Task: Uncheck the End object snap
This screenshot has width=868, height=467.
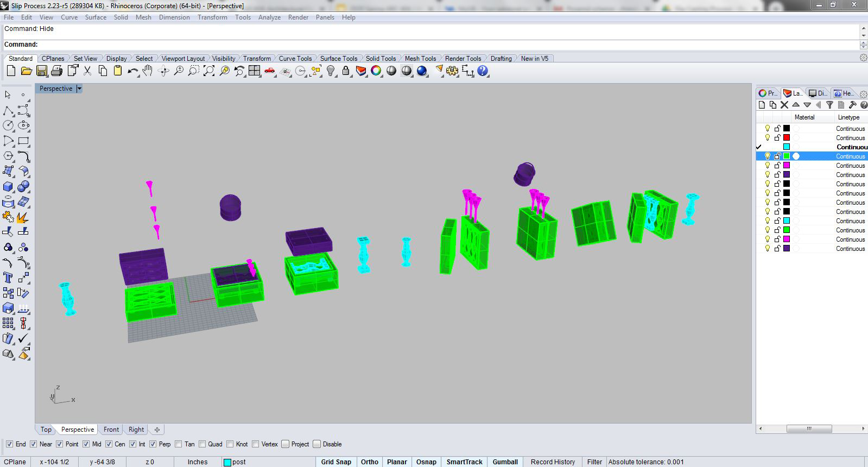Action: [x=9, y=444]
